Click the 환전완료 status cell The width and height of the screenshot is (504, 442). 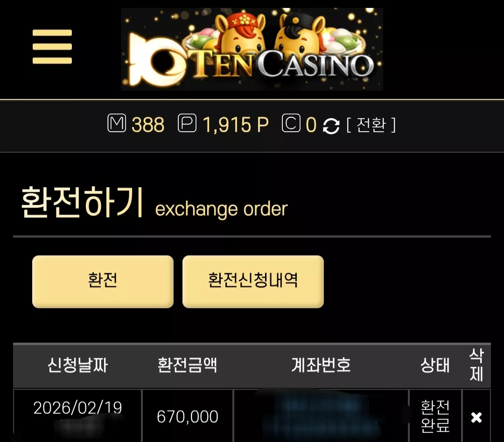tap(435, 416)
